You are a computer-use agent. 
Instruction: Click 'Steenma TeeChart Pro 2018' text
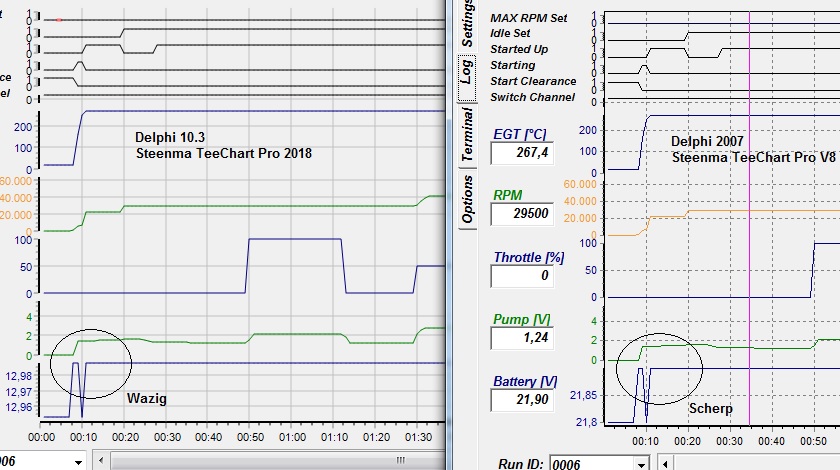coord(224,153)
